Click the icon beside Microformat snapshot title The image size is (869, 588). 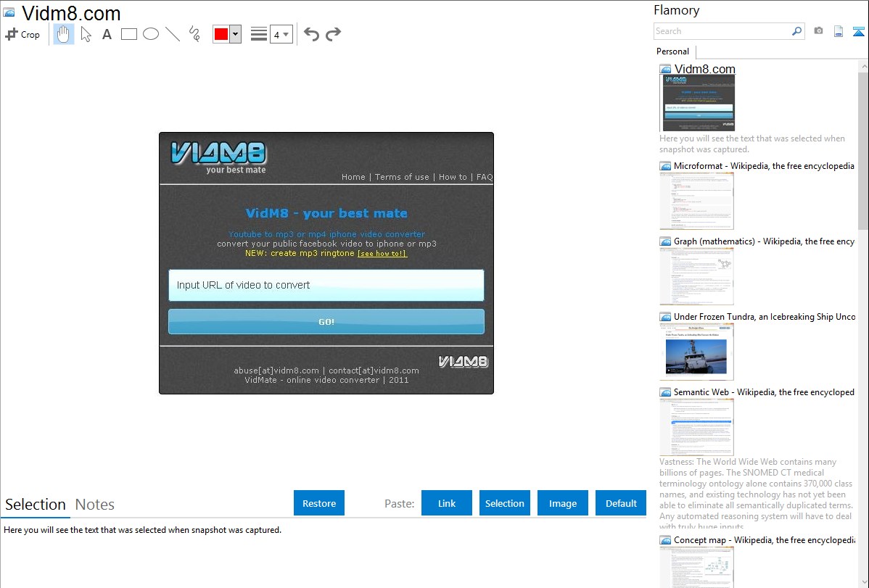point(665,166)
